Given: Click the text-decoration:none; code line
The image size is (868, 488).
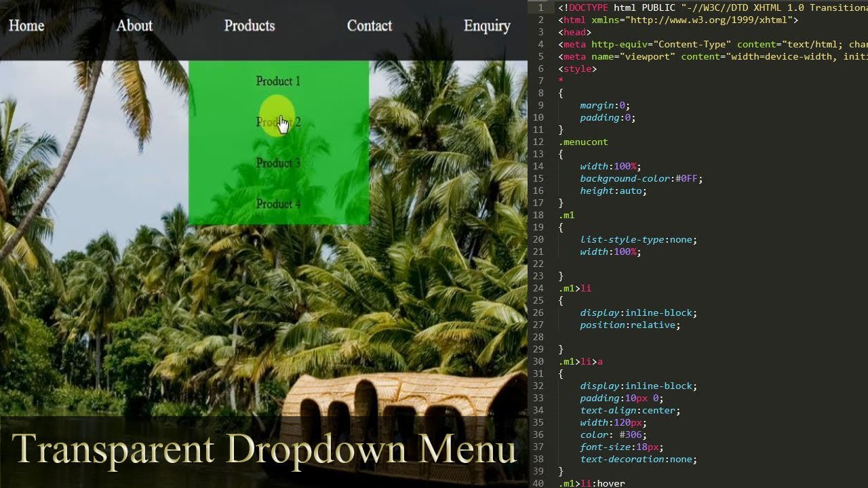Looking at the screenshot, I should 638,460.
